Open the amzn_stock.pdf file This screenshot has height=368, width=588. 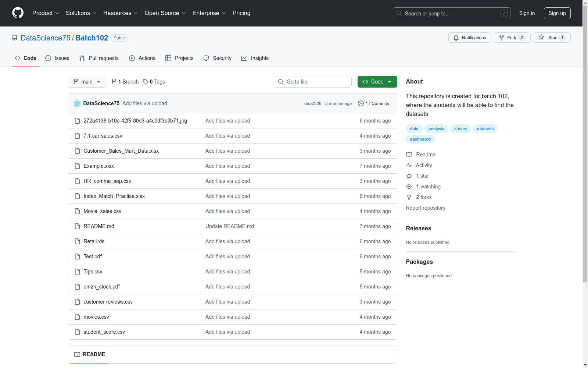pos(102,287)
